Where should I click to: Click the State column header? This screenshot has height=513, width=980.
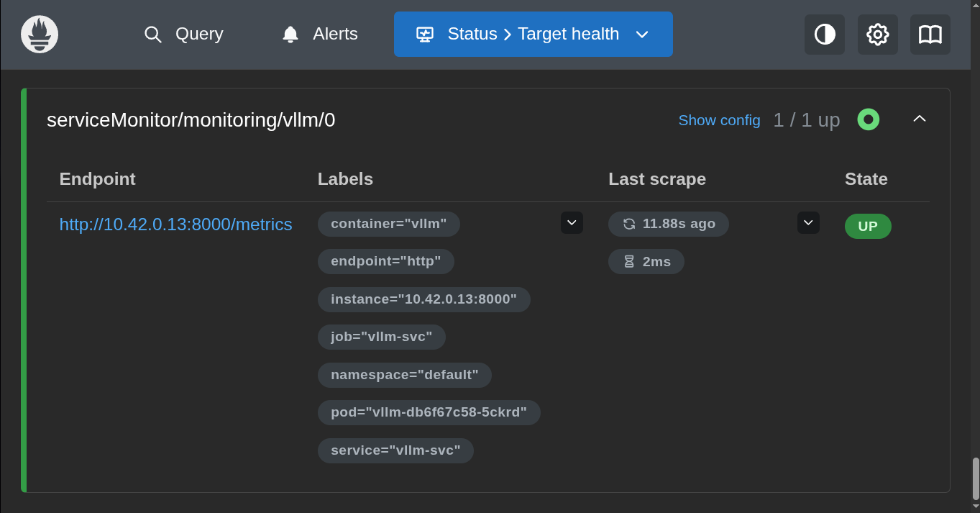click(866, 179)
